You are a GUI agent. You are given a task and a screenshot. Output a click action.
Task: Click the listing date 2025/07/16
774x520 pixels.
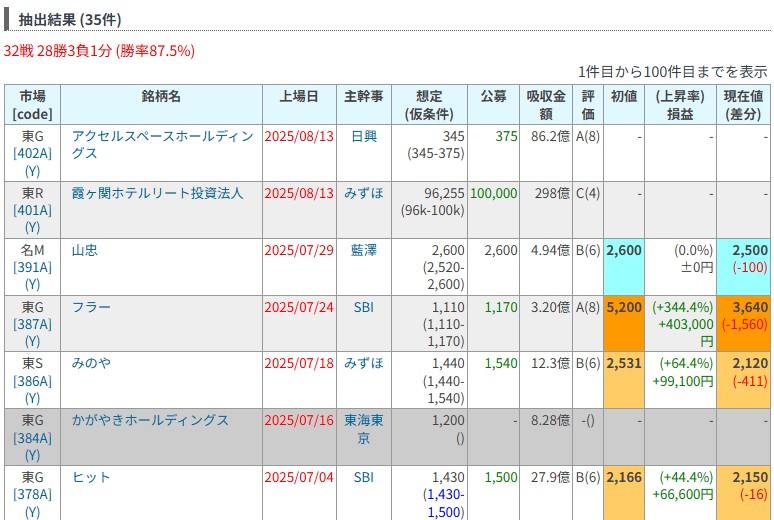coord(299,420)
